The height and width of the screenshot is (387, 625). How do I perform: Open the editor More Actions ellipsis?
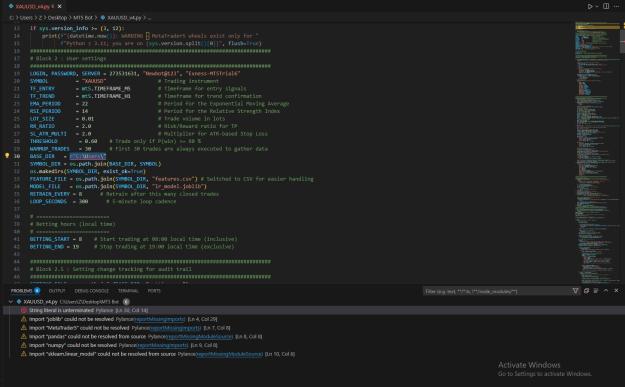tap(616, 6)
